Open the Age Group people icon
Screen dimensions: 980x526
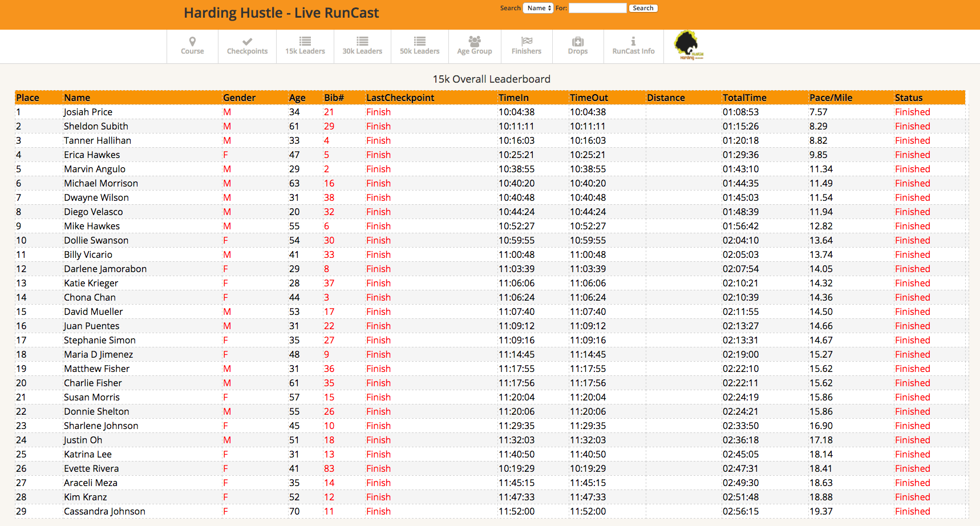pos(475,41)
